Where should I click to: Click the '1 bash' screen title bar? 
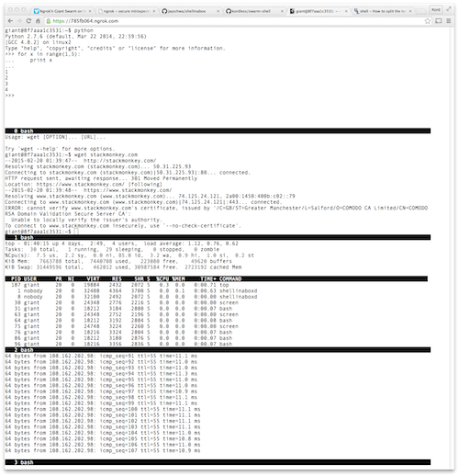(x=218, y=237)
